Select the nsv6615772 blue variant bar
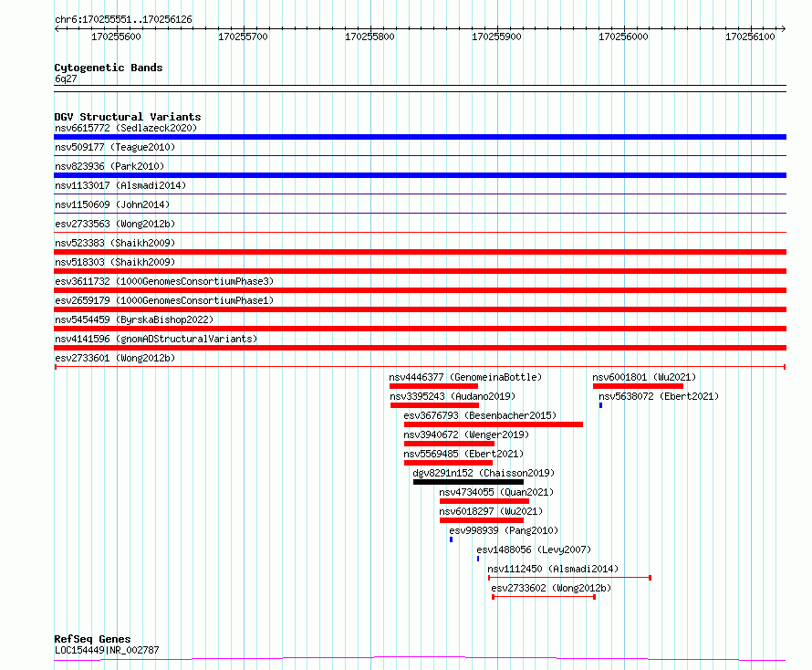Viewport: 812px width, 670px height. click(x=420, y=137)
